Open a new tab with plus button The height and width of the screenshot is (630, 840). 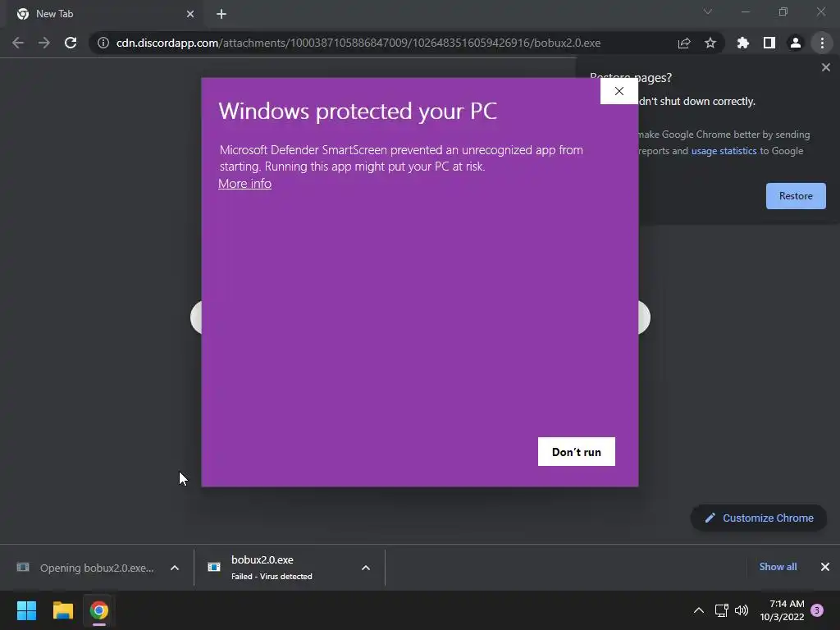click(x=221, y=14)
